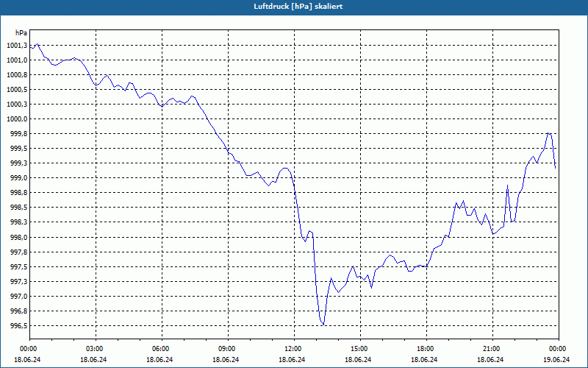The height and width of the screenshot is (368, 588).
Task: Click the 997,0 y-axis value
Action: [x=18, y=297]
